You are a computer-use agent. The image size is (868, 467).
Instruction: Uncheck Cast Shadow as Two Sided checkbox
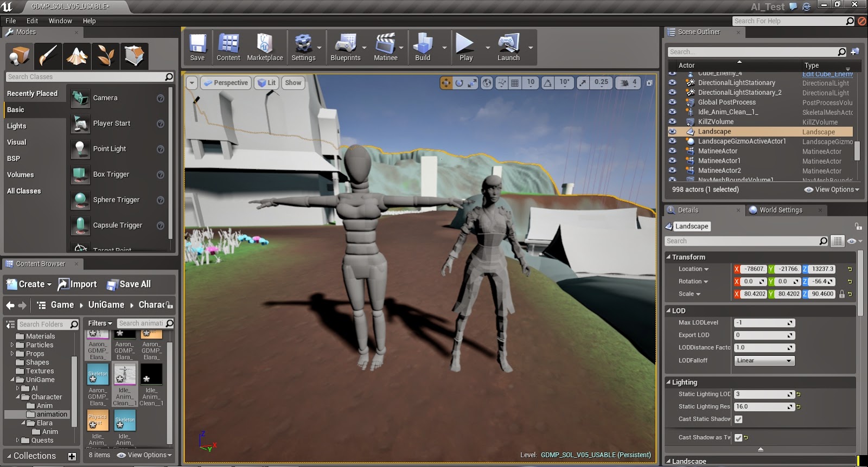[738, 438]
